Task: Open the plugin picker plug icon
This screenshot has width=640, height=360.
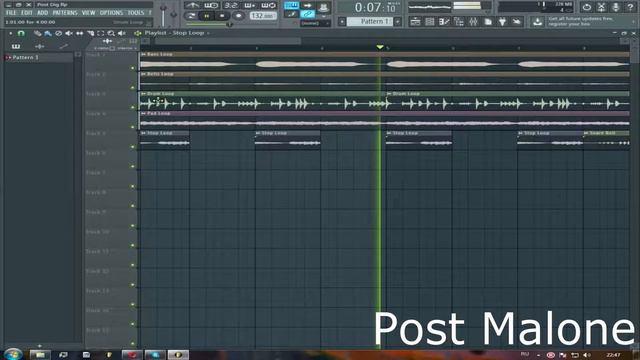Action: (502, 22)
